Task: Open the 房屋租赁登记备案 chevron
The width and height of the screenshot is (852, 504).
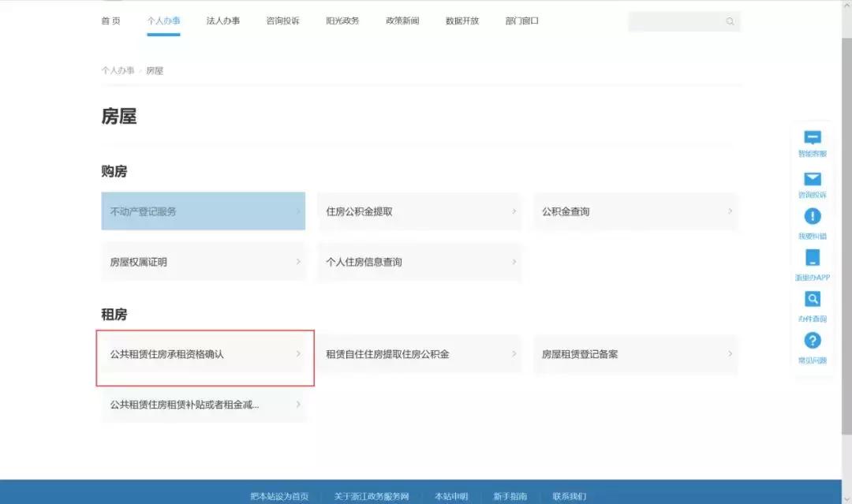Action: [730, 353]
